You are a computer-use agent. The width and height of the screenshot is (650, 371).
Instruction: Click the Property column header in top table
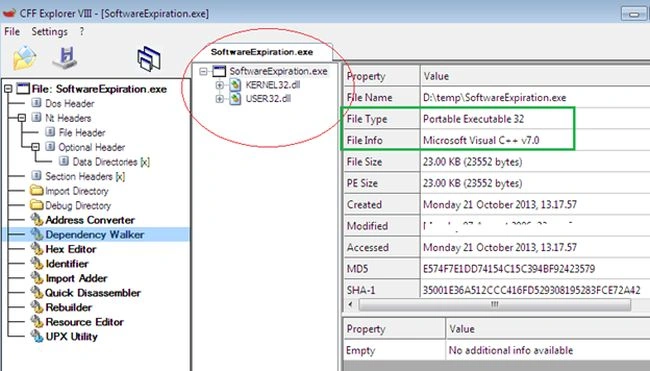382,76
